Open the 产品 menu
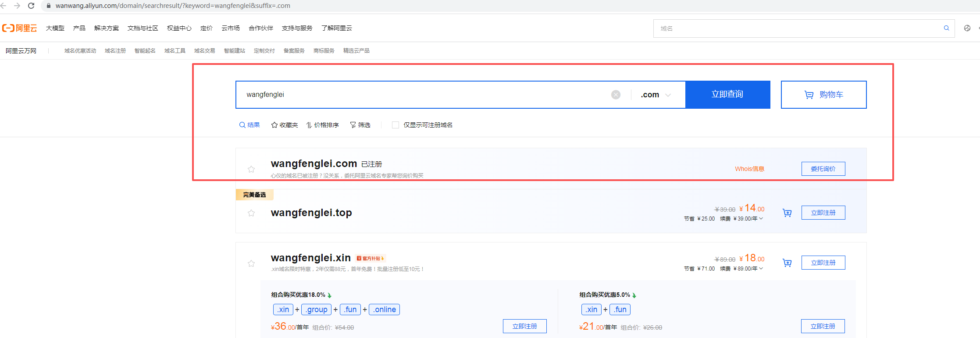The image size is (980, 338). (x=79, y=28)
